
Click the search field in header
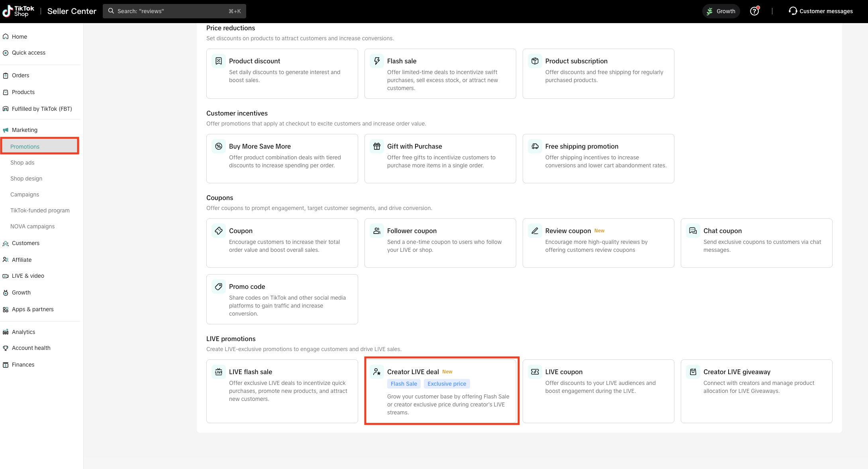[174, 11]
